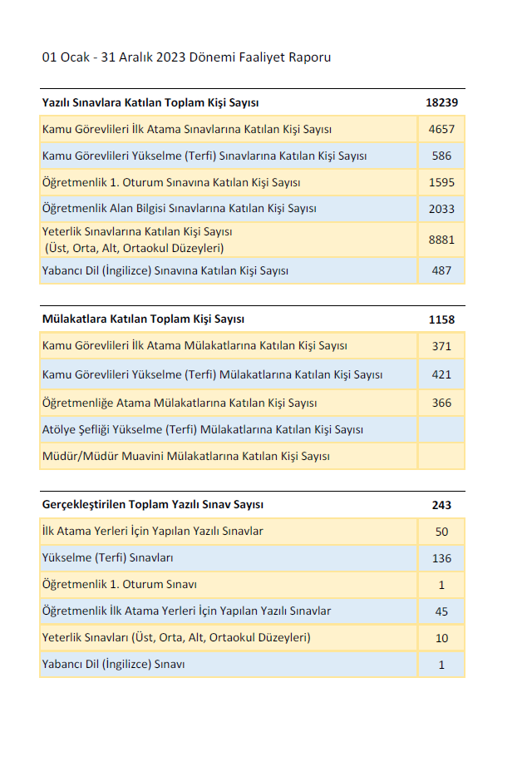This screenshot has height=762, width=532.
Task: Select the total exams value 243
Action: tap(441, 505)
